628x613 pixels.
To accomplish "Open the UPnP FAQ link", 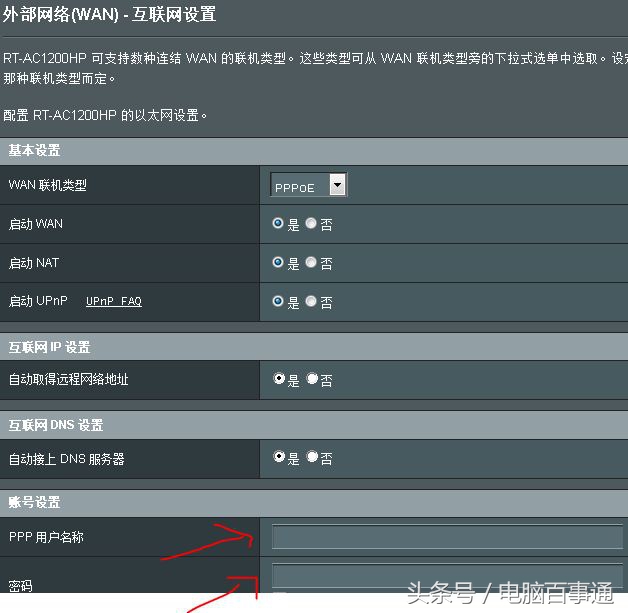I will [x=114, y=301].
